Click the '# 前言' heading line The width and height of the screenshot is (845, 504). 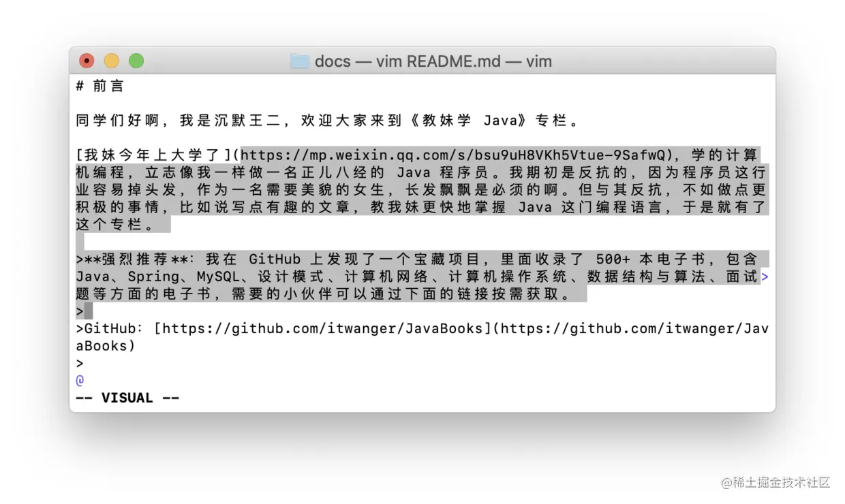point(100,86)
